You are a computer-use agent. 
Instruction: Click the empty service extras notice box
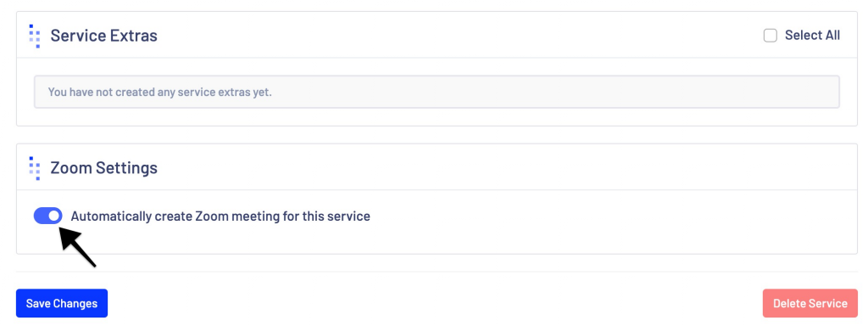(x=437, y=92)
